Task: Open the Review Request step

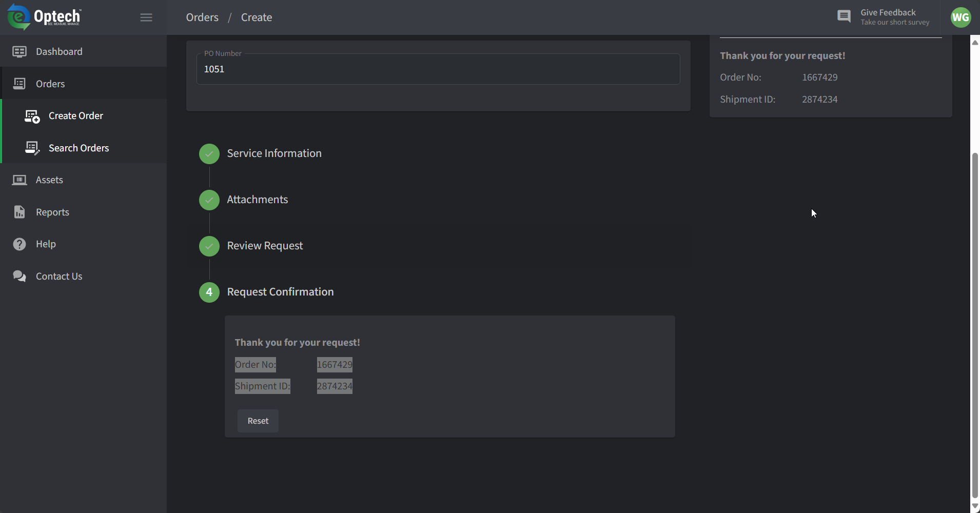Action: pyautogui.click(x=265, y=246)
